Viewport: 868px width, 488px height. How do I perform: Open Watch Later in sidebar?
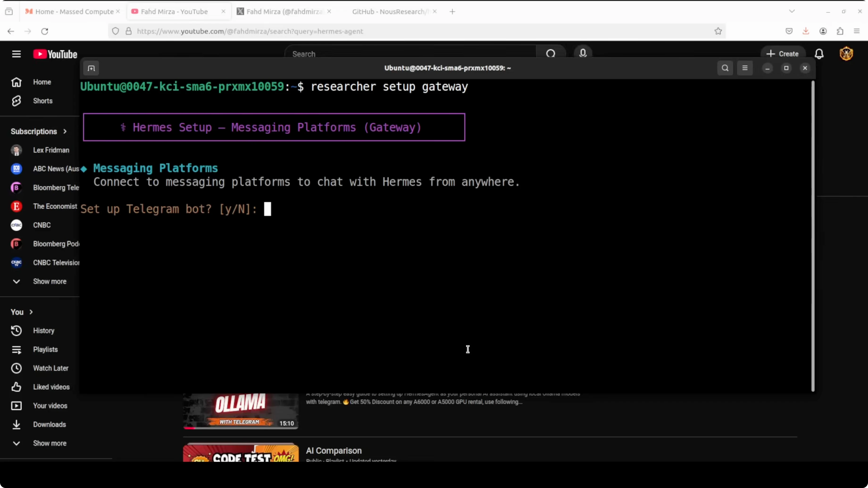point(50,368)
